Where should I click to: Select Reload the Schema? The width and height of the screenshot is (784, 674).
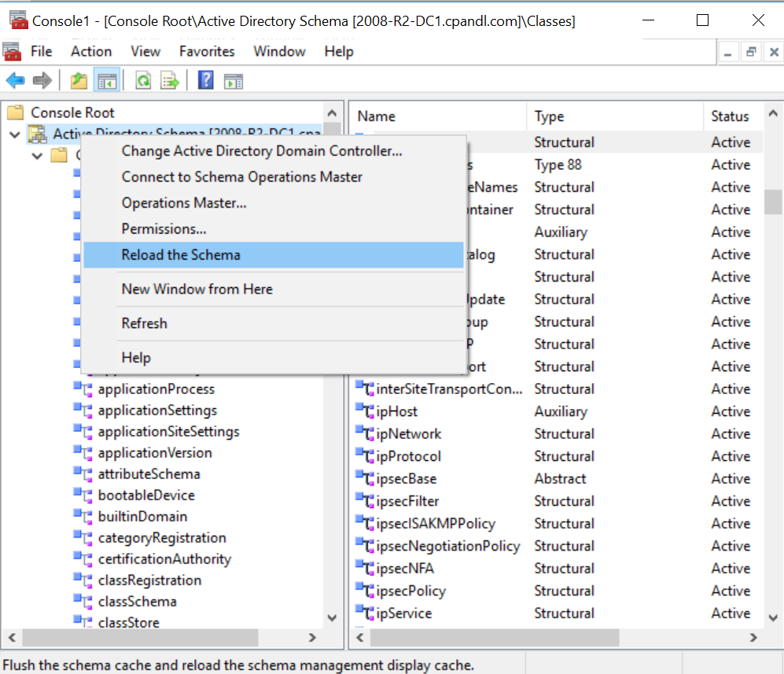click(x=274, y=255)
